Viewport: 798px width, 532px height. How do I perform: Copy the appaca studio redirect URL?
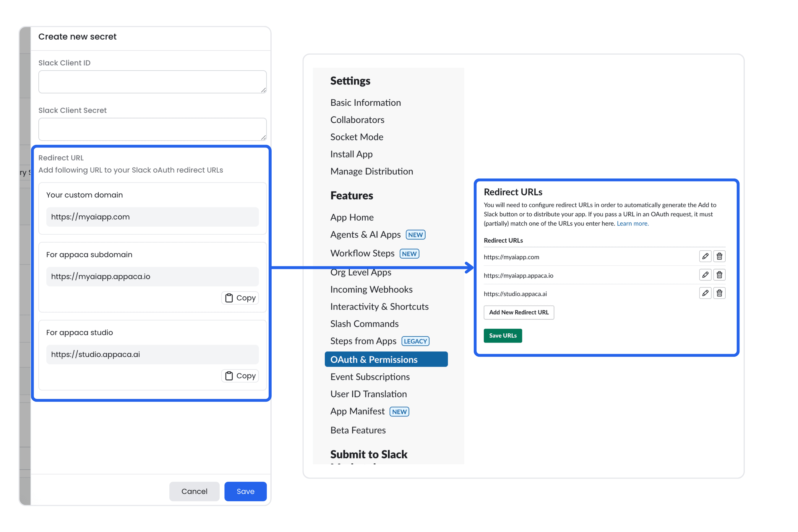(240, 376)
